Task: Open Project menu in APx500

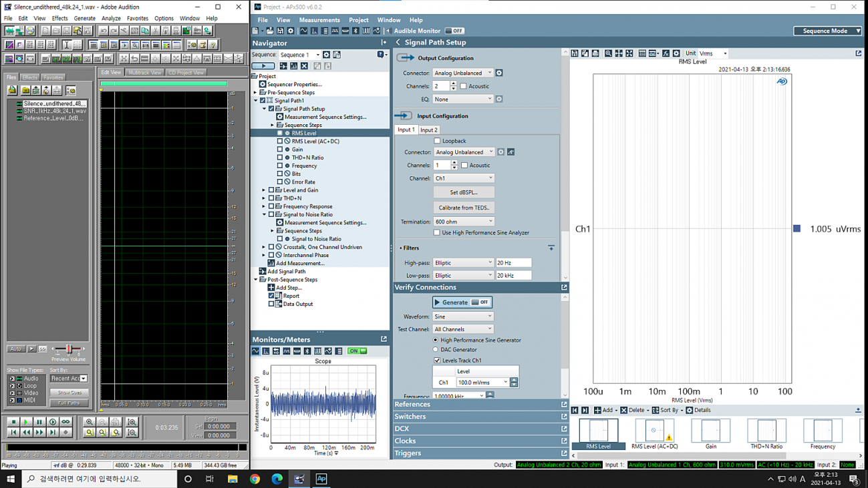Action: tap(358, 20)
